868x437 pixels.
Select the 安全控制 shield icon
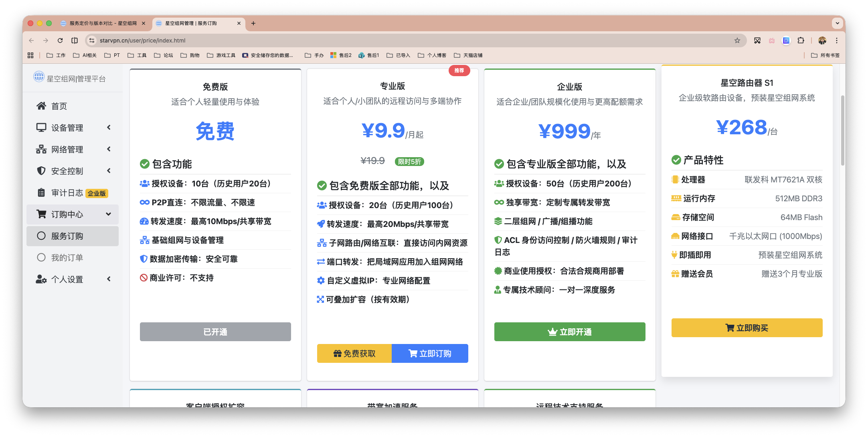point(41,171)
